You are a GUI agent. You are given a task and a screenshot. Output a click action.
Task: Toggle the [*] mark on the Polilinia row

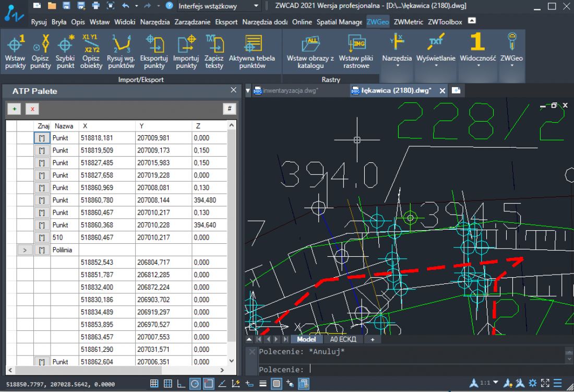point(42,250)
